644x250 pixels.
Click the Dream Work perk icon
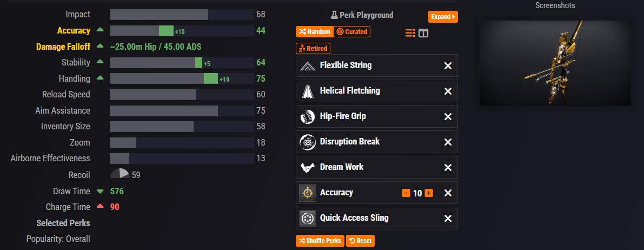(x=308, y=167)
